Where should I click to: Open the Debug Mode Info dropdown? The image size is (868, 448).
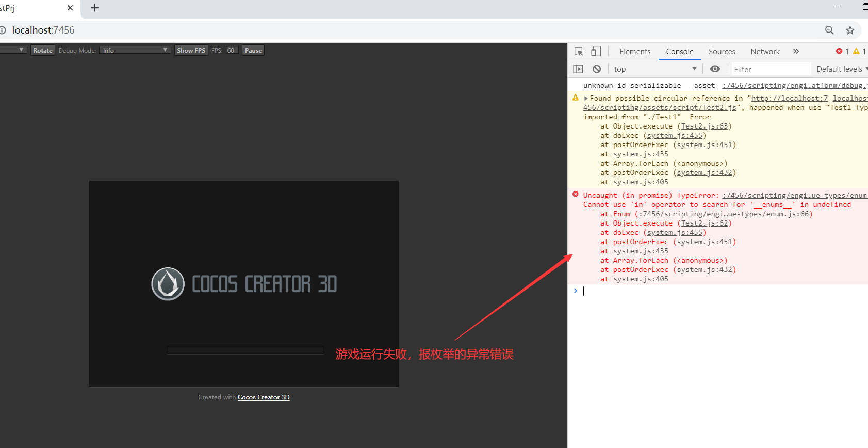(135, 50)
